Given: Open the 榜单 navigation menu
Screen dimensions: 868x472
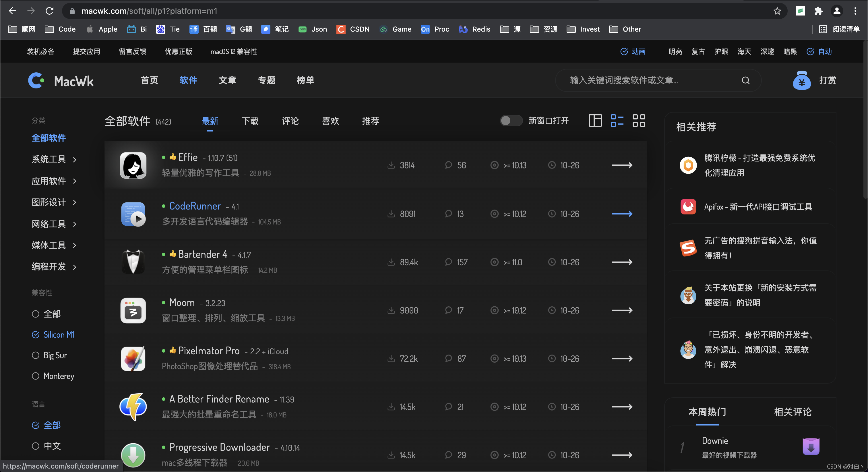Looking at the screenshot, I should click(305, 80).
